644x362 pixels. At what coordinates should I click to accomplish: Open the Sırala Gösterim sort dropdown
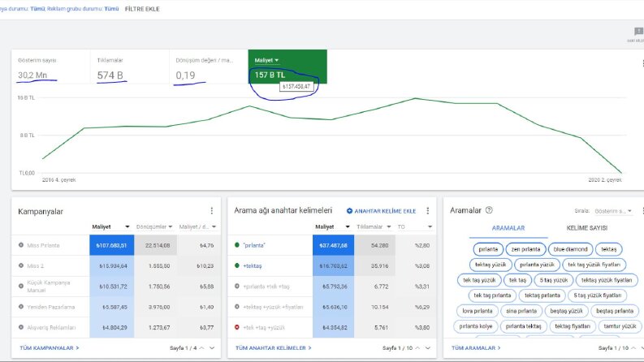coord(613,211)
